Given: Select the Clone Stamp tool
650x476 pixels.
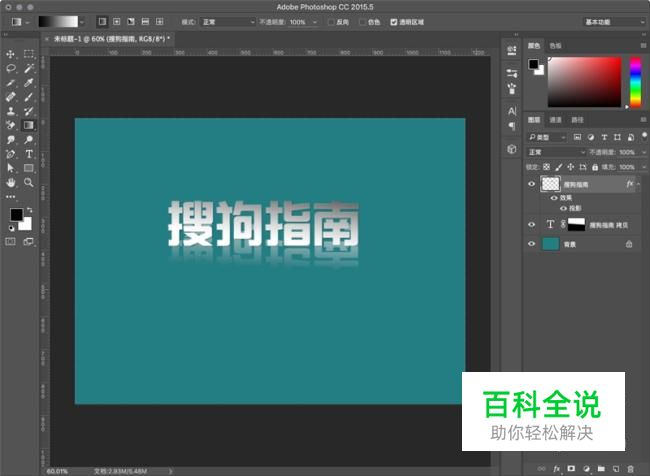Looking at the screenshot, I should pyautogui.click(x=10, y=111).
